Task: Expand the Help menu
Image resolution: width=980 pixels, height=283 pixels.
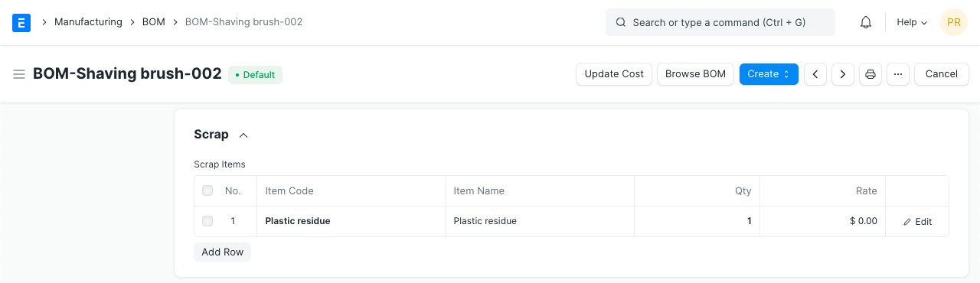Action: tap(912, 22)
